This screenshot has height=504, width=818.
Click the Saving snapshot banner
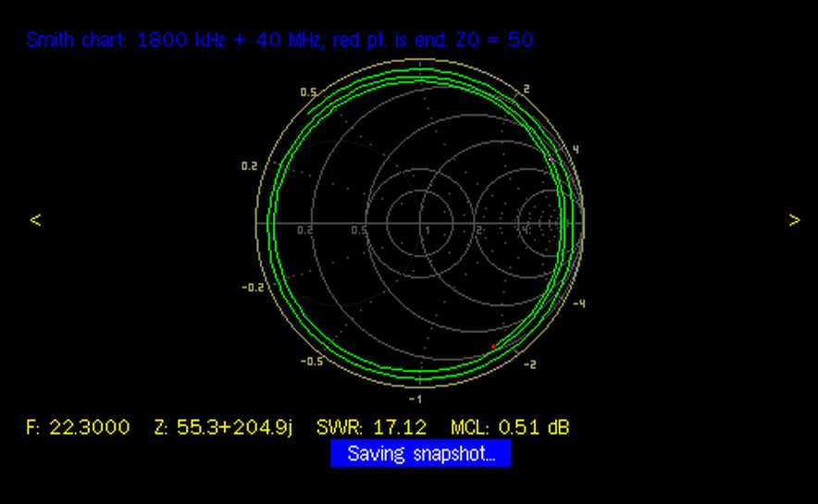[x=419, y=454]
